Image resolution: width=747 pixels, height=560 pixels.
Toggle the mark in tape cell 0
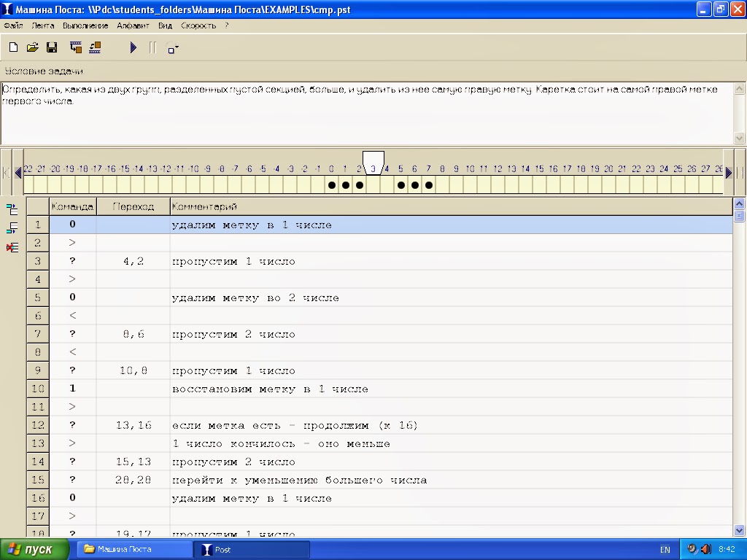[332, 184]
